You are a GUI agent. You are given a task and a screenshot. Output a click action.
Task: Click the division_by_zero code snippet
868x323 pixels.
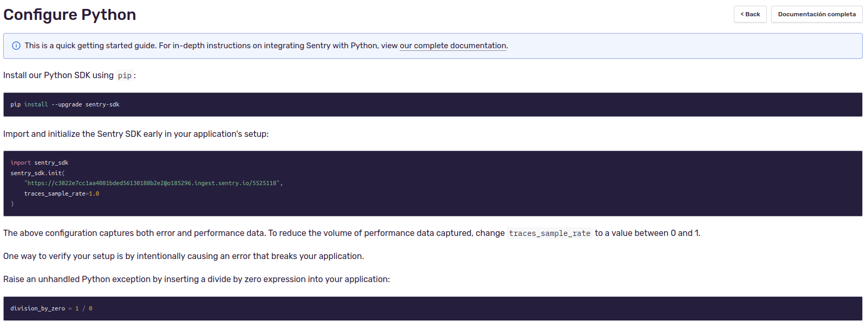pyautogui.click(x=51, y=308)
